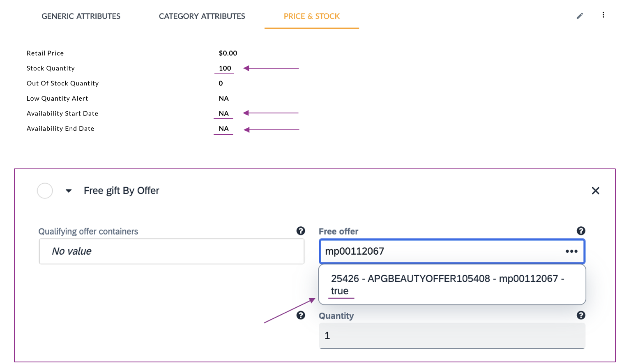617x364 pixels.
Task: Click the ellipsis icon in Free offer field
Action: pyautogui.click(x=571, y=251)
